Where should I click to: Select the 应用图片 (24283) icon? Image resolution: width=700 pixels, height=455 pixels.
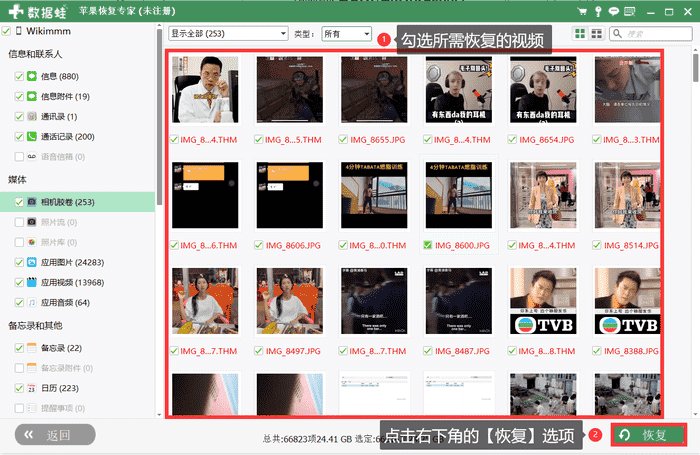pos(32,262)
